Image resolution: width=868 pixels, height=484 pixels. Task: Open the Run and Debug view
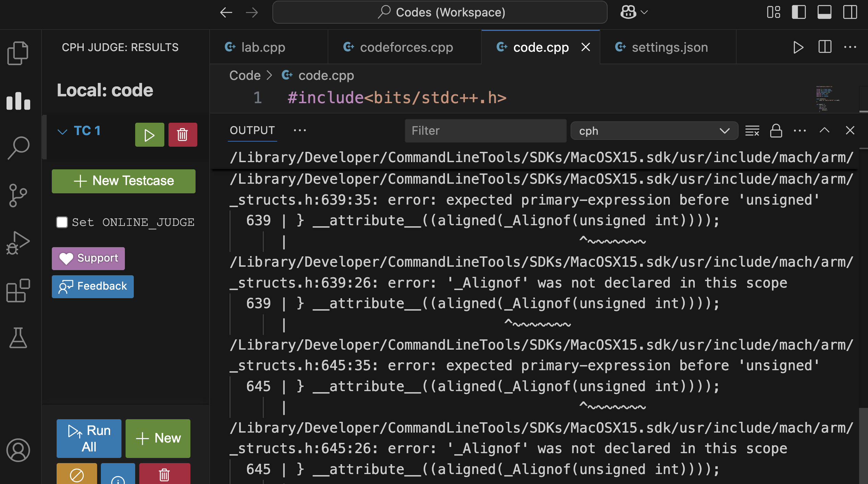coord(18,243)
